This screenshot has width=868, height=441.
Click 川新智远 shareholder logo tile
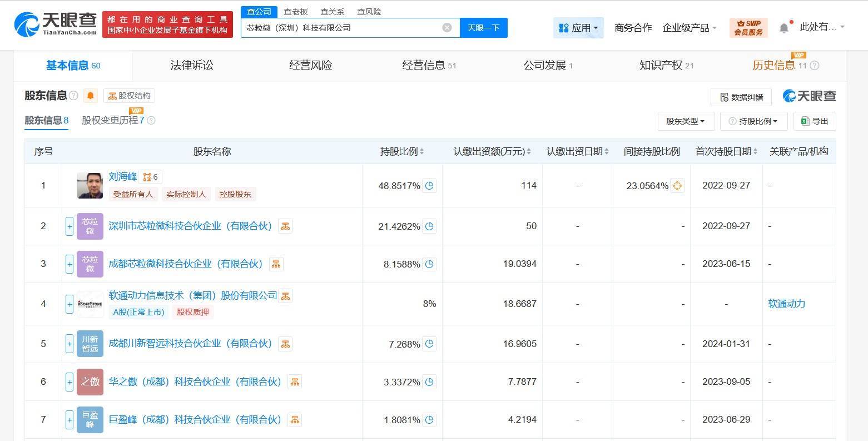90,344
